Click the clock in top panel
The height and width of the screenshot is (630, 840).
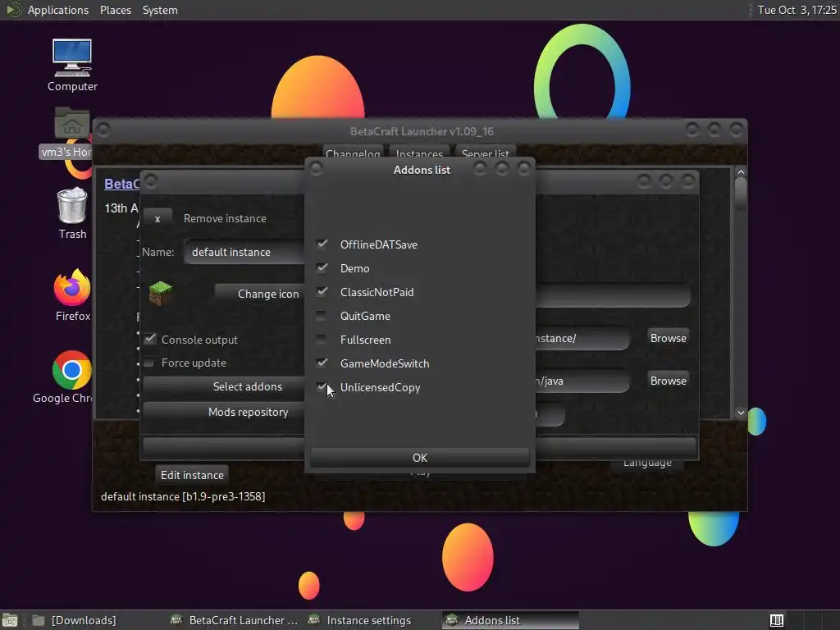(797, 10)
